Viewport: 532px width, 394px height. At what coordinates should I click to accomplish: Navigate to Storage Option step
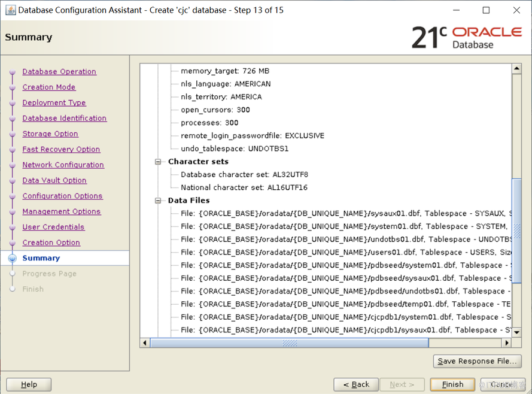click(x=50, y=134)
